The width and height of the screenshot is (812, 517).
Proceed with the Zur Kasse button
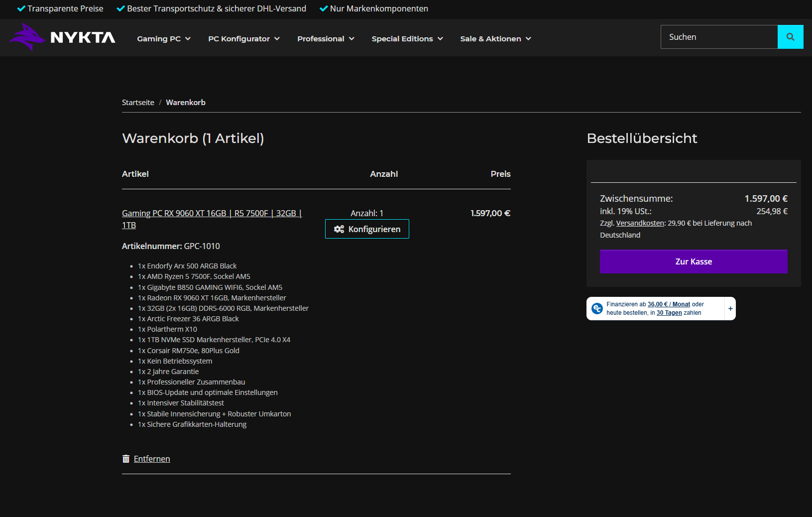point(694,261)
